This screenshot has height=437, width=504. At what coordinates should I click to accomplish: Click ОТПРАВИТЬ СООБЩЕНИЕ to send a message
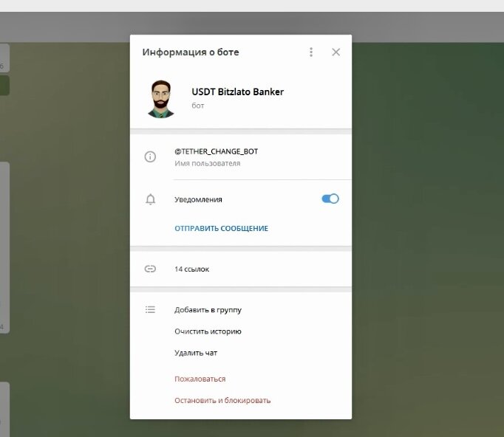coord(221,228)
